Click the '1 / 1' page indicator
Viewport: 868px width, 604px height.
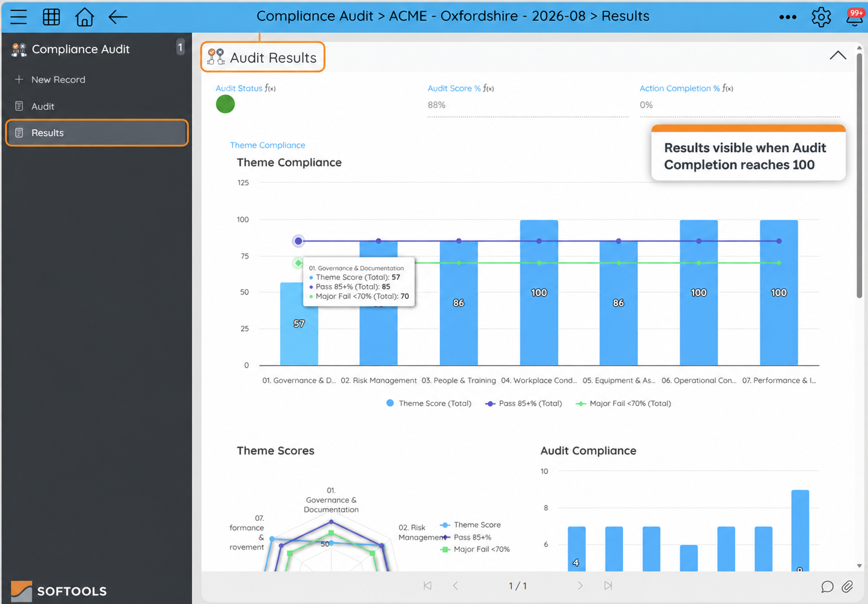517,586
